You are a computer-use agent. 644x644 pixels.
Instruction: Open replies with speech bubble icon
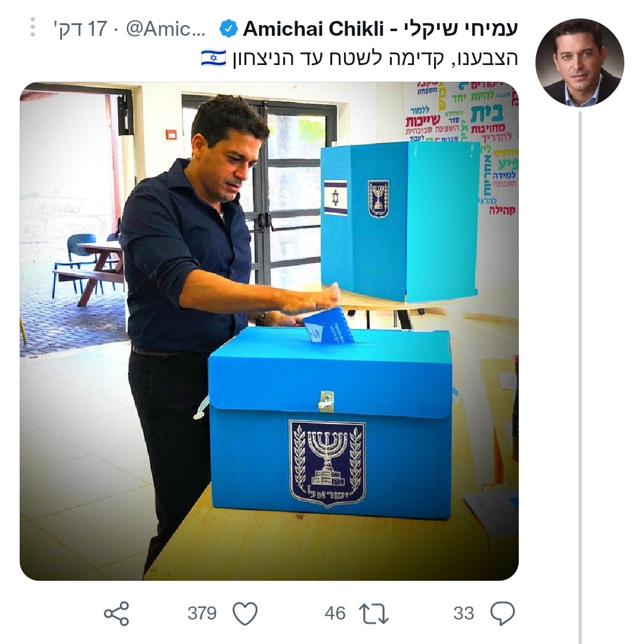pyautogui.click(x=503, y=614)
